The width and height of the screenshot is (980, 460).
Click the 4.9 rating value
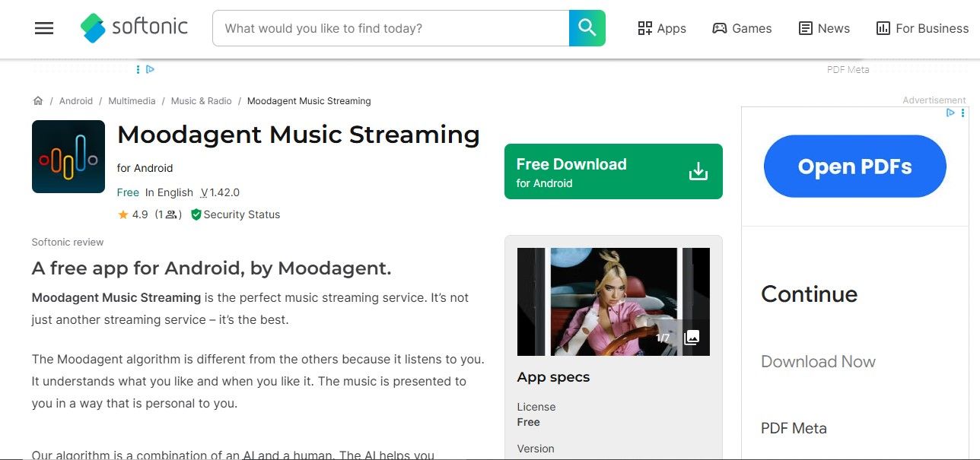point(140,215)
